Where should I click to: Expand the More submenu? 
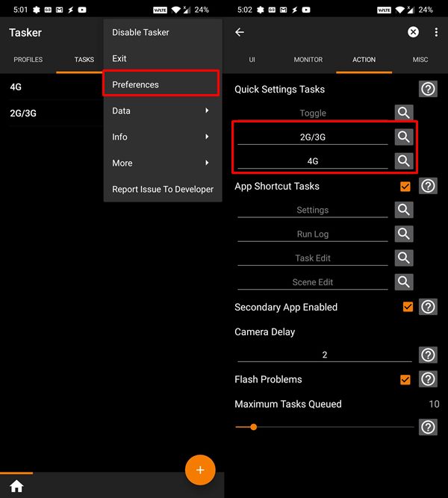click(162, 163)
